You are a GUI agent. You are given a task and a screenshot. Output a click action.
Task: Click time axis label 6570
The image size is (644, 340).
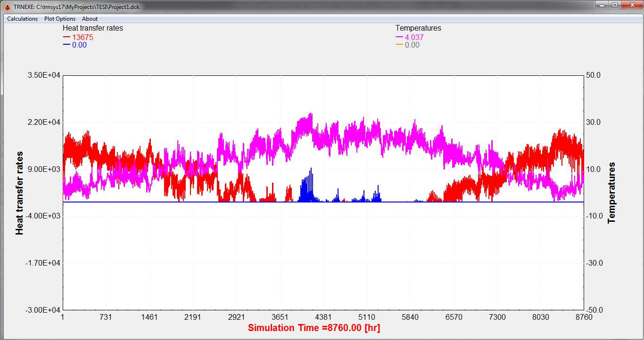click(x=454, y=317)
